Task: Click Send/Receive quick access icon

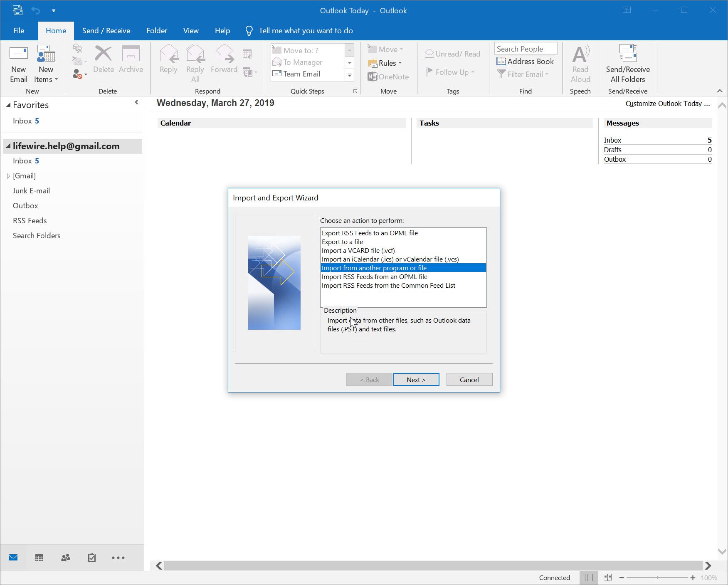Action: coord(17,10)
